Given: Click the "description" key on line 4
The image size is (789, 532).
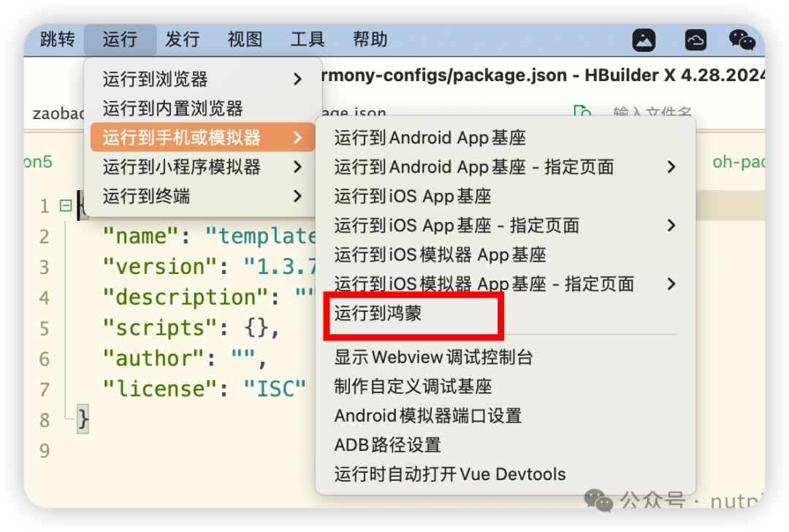Looking at the screenshot, I should tap(185, 297).
